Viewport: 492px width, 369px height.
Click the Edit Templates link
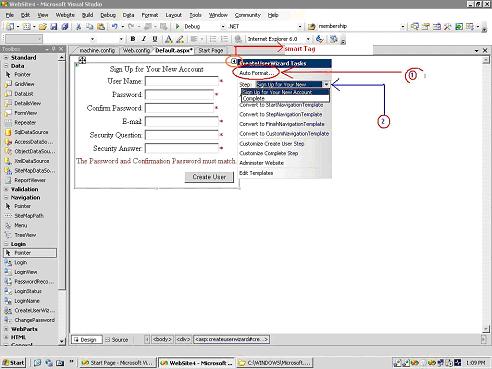(256, 173)
